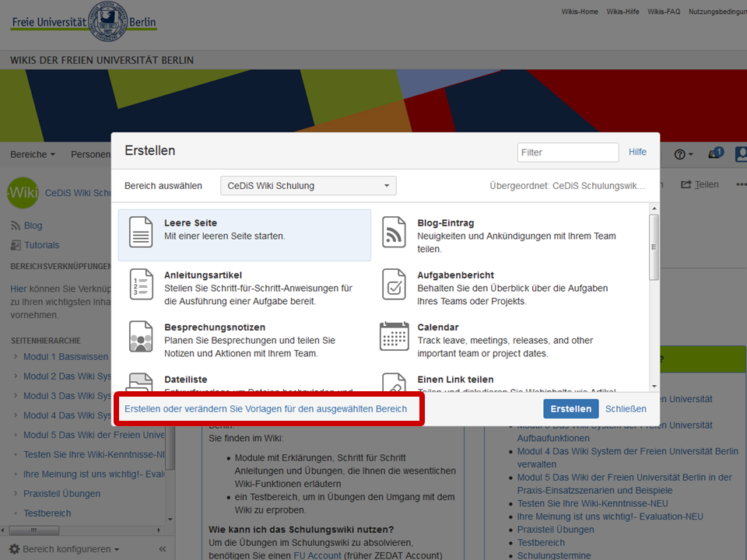The height and width of the screenshot is (560, 747).
Task: Open the Bereiche menu in navigation bar
Action: (33, 154)
